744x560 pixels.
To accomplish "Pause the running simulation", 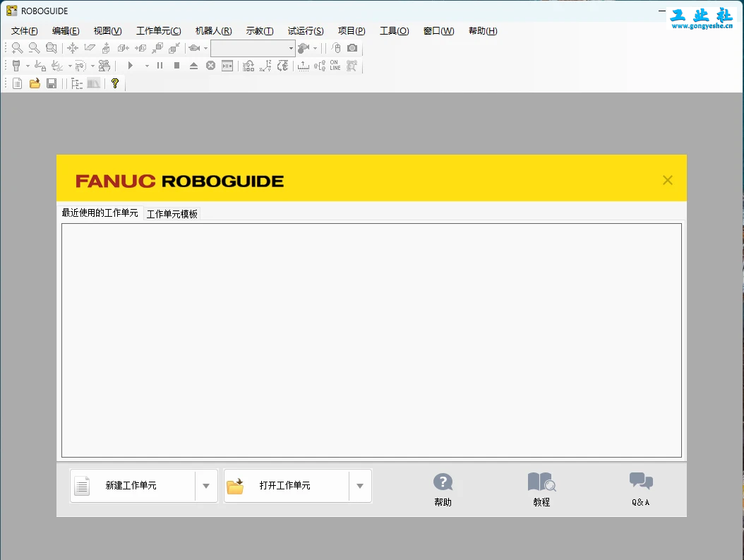I will [160, 66].
